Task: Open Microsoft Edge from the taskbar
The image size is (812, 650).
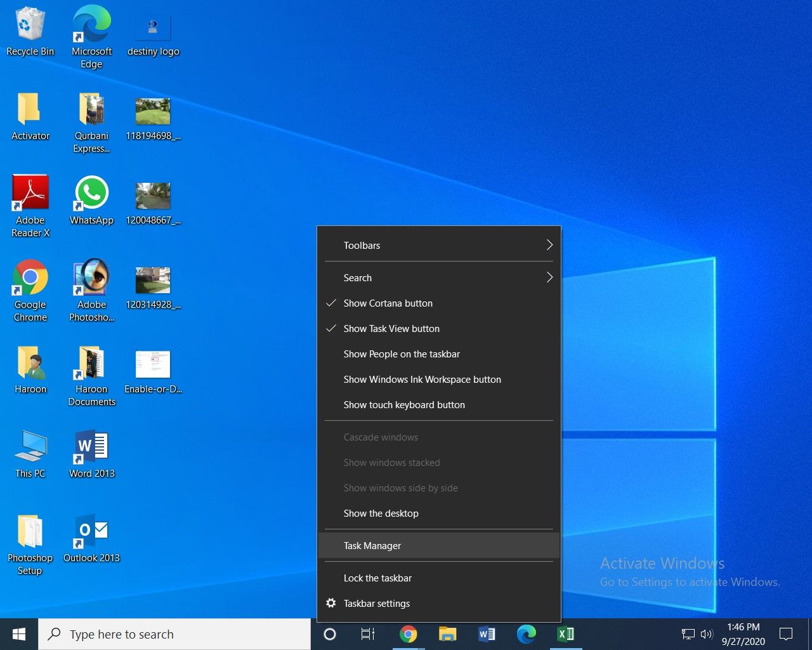Action: [526, 634]
